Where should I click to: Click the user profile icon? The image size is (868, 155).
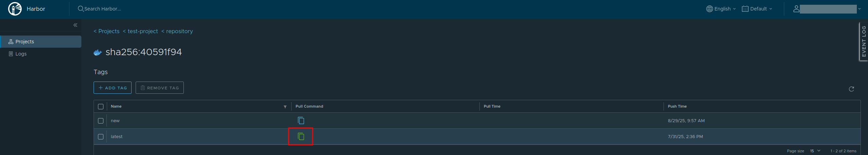click(796, 9)
